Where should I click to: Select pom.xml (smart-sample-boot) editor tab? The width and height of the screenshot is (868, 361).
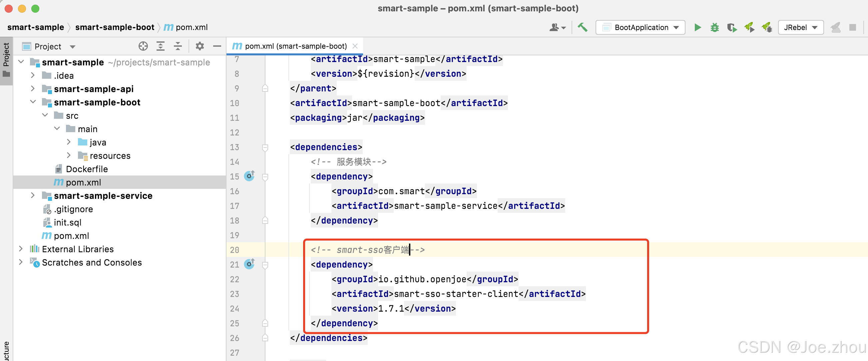(x=295, y=46)
